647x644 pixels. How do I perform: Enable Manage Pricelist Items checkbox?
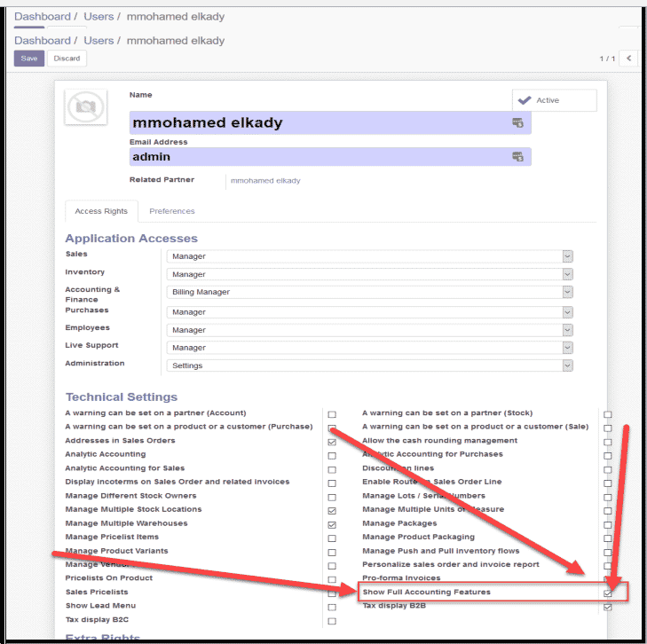click(x=332, y=538)
